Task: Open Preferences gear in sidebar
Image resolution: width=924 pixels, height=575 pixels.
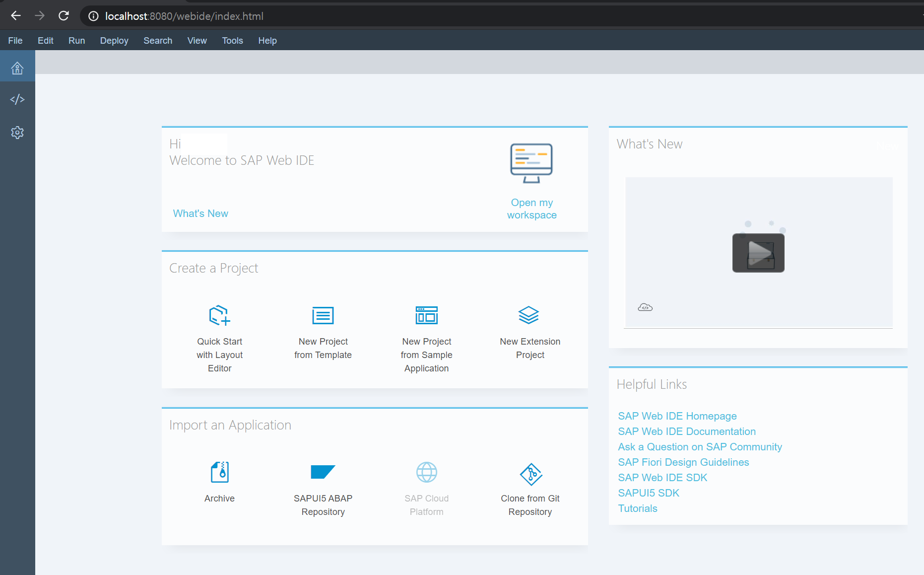Action: coord(17,133)
